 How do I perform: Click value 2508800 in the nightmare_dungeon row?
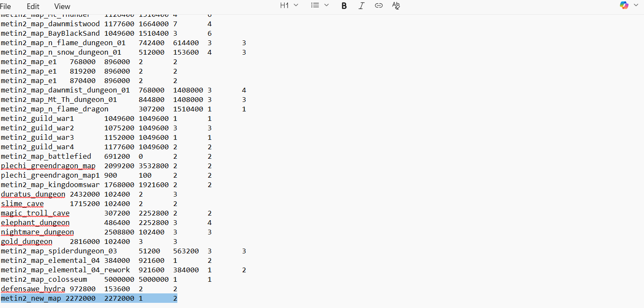click(x=119, y=232)
